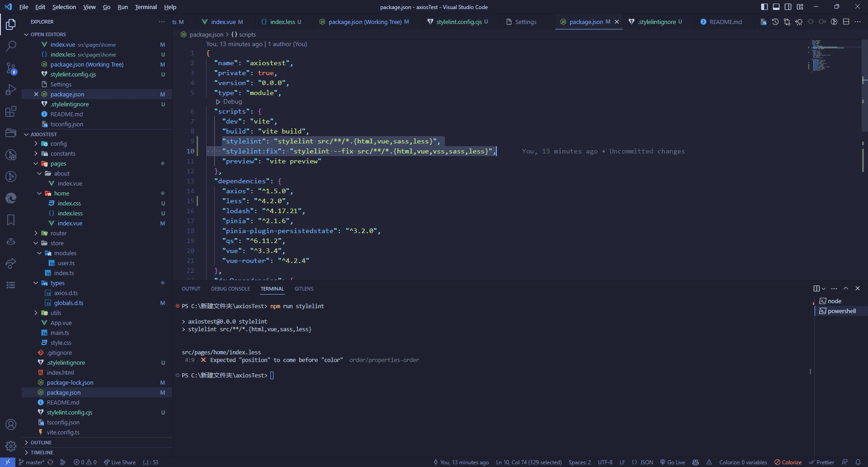868x467 pixels.
Task: Toggle Prettier formatter status item
Action: pyautogui.click(x=821, y=462)
